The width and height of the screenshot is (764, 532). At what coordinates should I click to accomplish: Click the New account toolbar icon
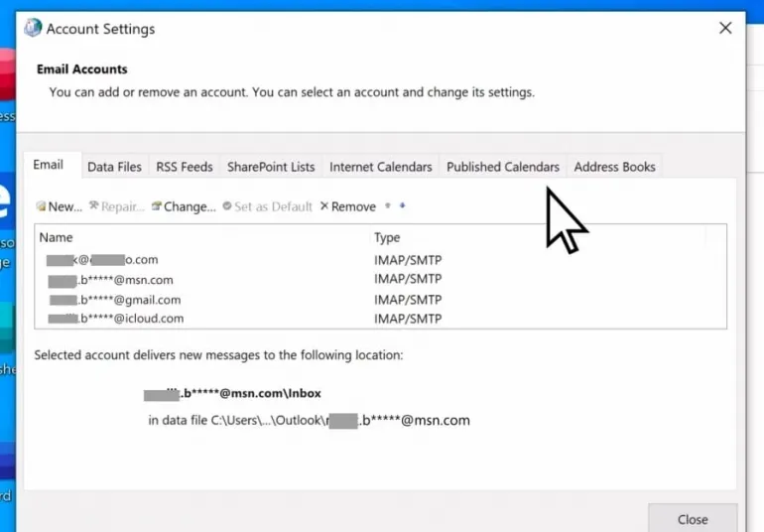(42, 206)
